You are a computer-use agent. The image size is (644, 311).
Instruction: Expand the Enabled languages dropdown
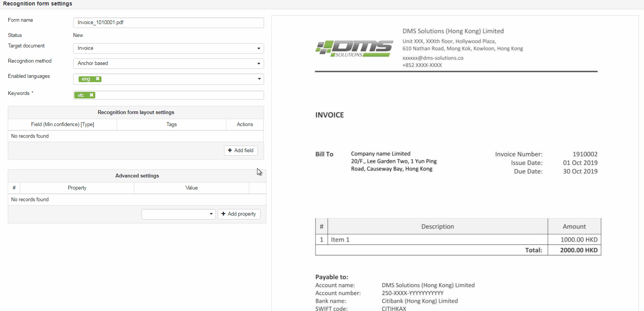(259, 79)
